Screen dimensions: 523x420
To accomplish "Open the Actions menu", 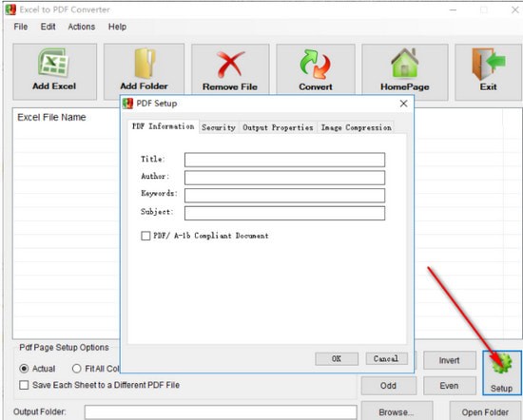I will [82, 27].
